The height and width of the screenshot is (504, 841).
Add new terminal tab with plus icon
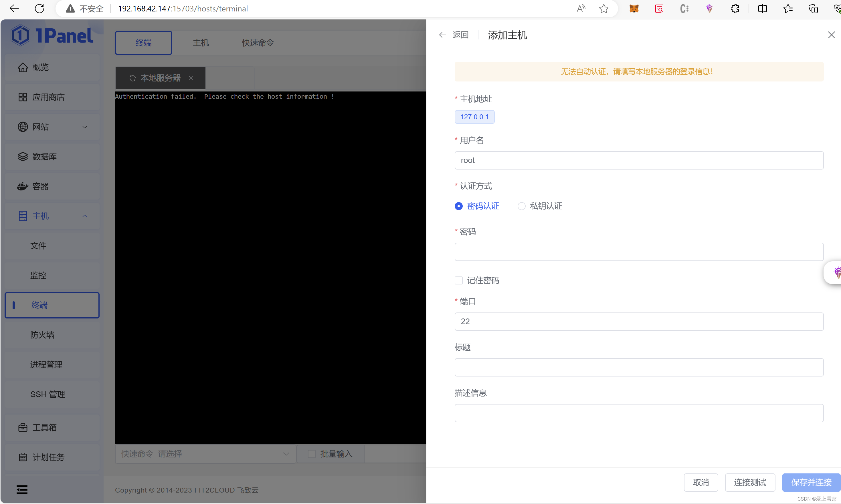point(230,78)
